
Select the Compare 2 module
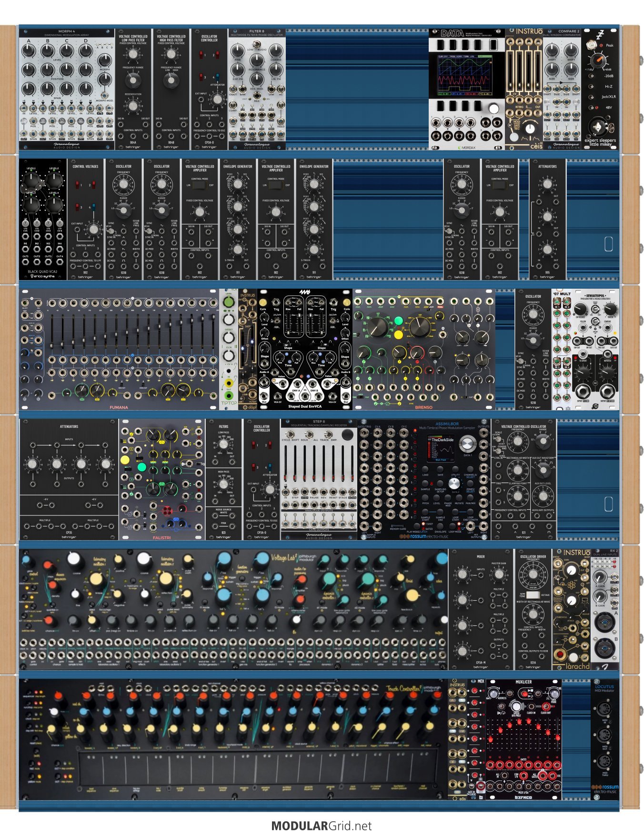[x=562, y=89]
